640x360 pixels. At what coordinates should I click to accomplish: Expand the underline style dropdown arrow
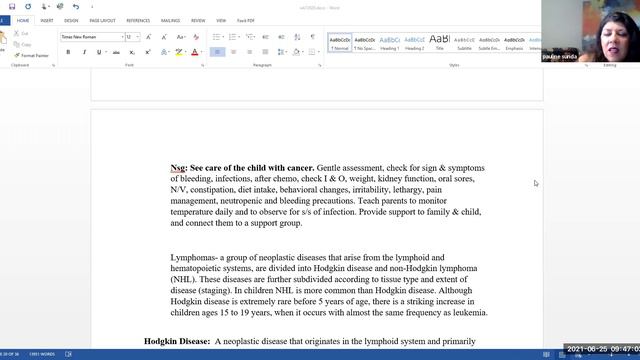(106, 52)
